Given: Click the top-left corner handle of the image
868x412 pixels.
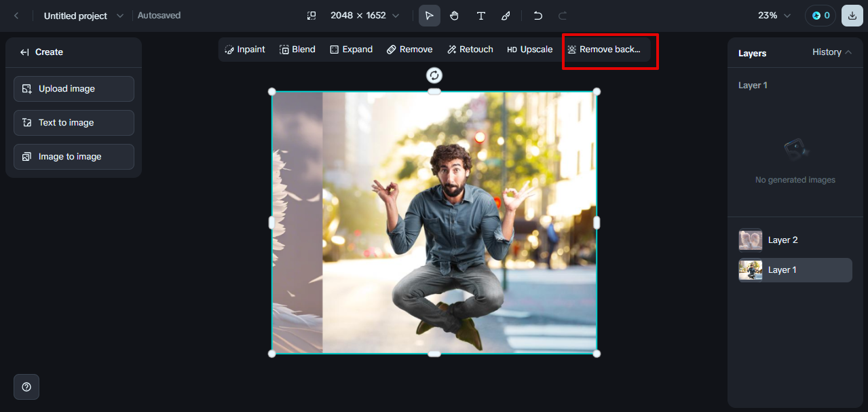Looking at the screenshot, I should tap(272, 92).
